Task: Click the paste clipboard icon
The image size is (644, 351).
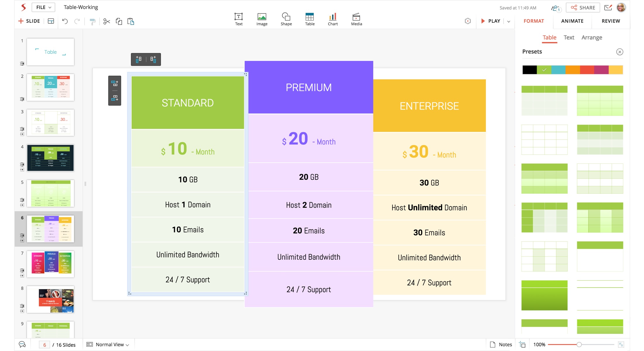Action: [x=131, y=21]
